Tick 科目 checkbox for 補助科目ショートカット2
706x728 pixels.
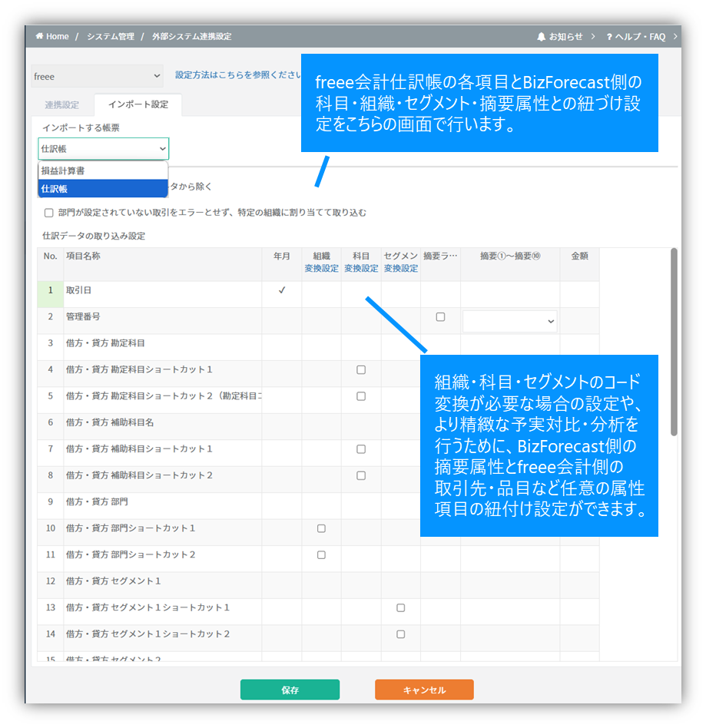point(361,475)
